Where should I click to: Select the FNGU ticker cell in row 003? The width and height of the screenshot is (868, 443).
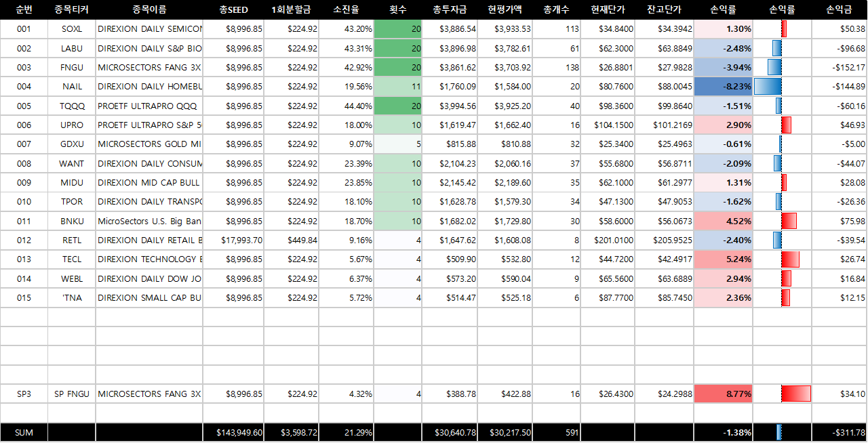tap(71, 68)
